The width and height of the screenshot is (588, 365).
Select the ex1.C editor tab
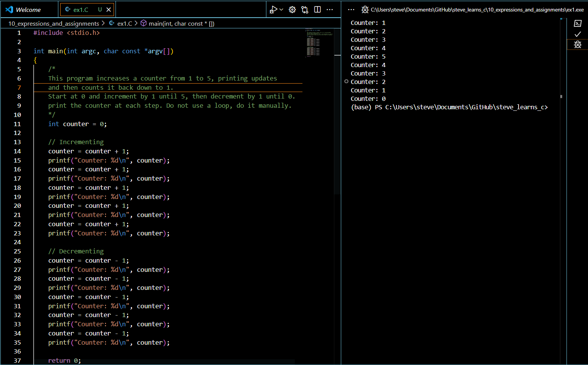pos(81,10)
